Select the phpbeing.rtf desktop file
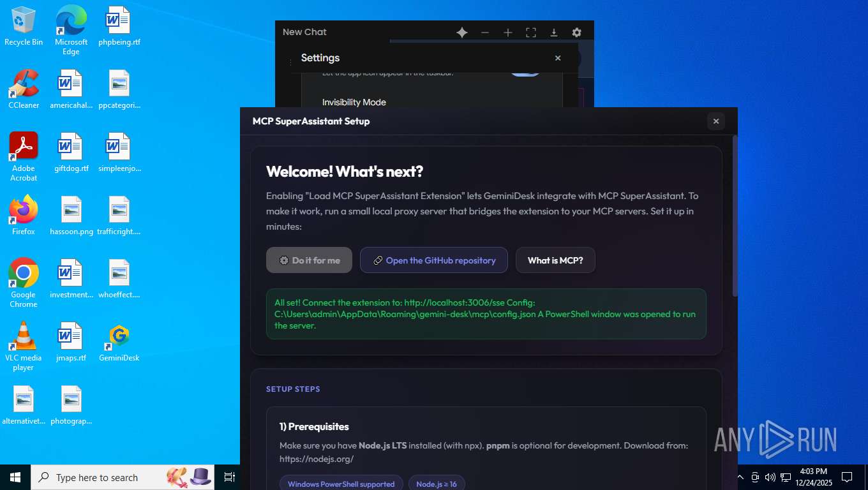The image size is (868, 490). 119,27
